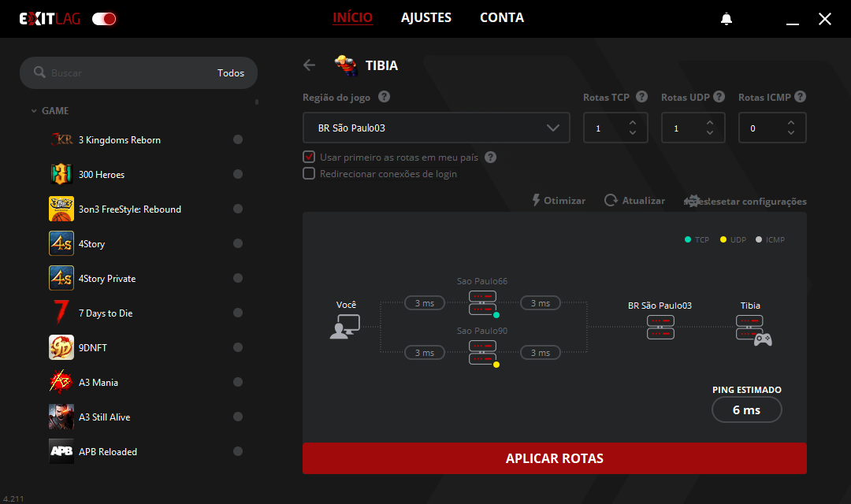Increase Rotas TCP value
The image size is (851, 504).
[x=632, y=123]
